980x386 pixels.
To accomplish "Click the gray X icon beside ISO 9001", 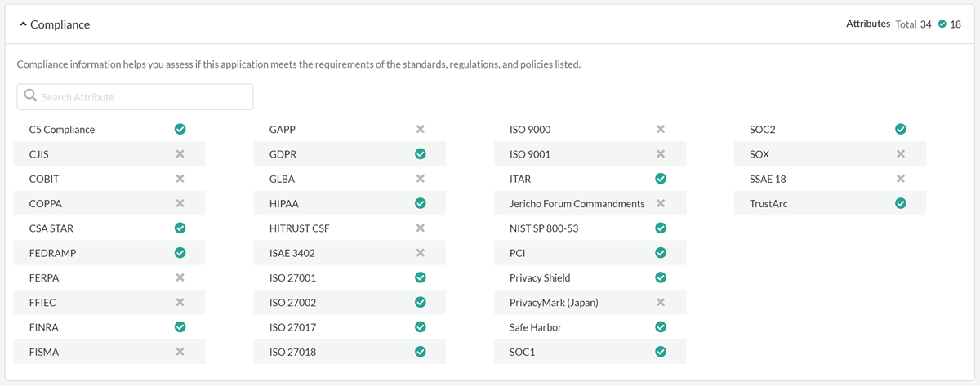I will pyautogui.click(x=661, y=154).
